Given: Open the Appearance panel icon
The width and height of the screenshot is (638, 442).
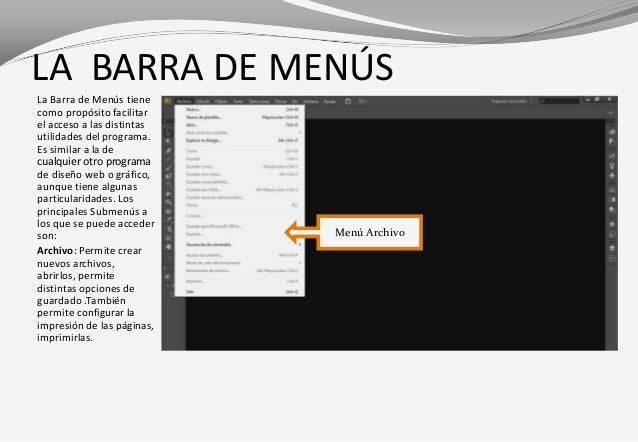Looking at the screenshot, I should [x=612, y=224].
